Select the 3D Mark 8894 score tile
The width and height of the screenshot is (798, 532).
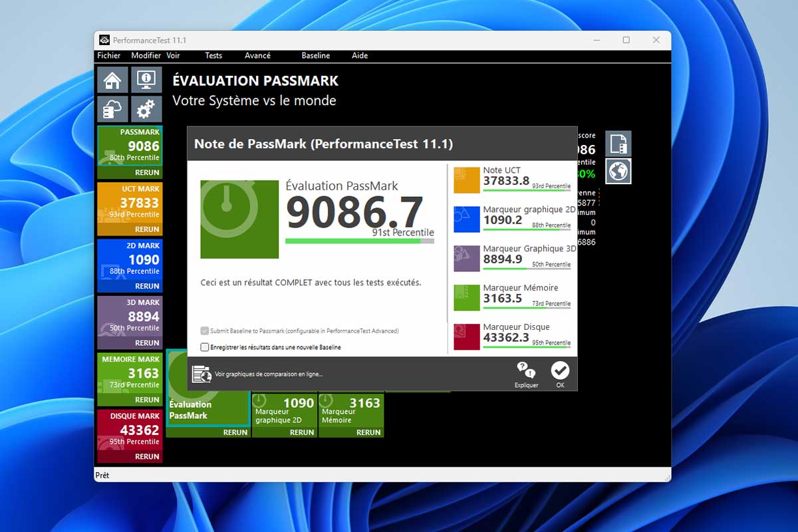(130, 317)
